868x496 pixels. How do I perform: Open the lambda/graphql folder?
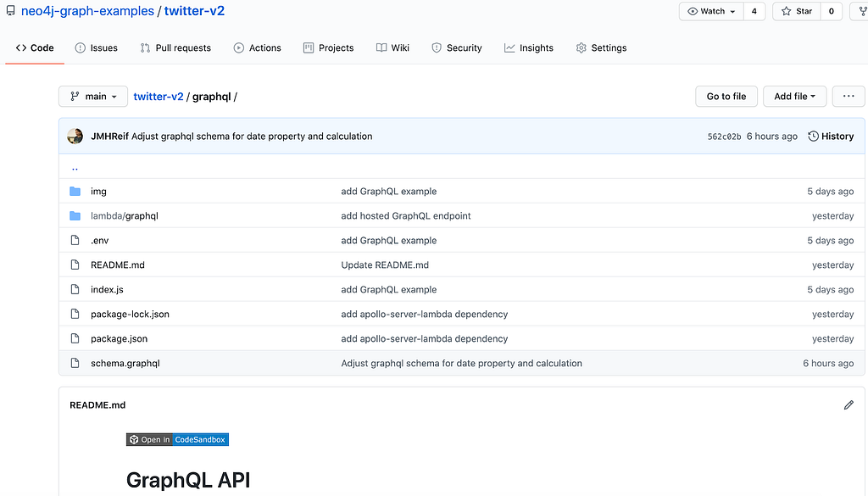[125, 216]
